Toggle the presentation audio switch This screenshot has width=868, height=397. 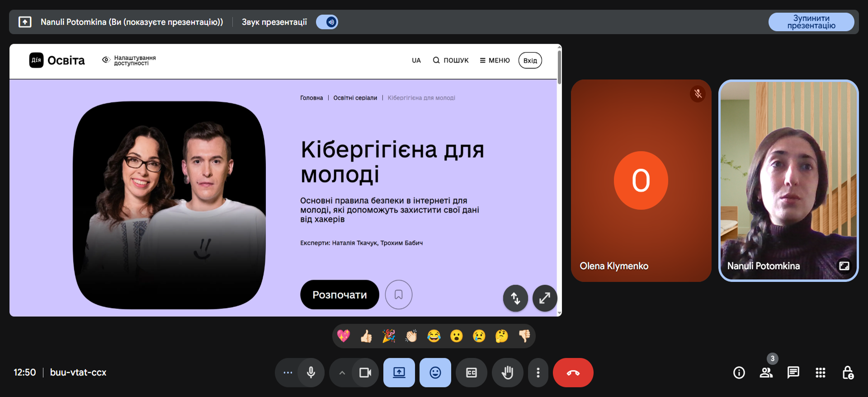[327, 22]
